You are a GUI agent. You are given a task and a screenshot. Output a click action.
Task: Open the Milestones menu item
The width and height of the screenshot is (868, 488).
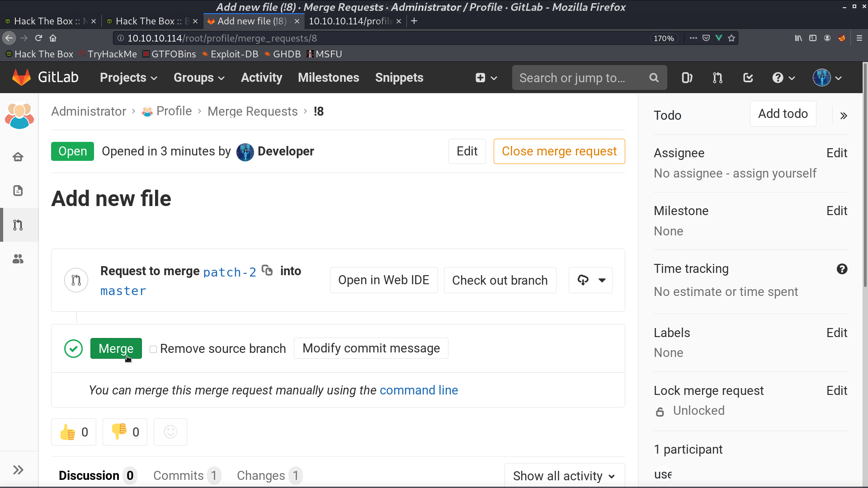[329, 78]
